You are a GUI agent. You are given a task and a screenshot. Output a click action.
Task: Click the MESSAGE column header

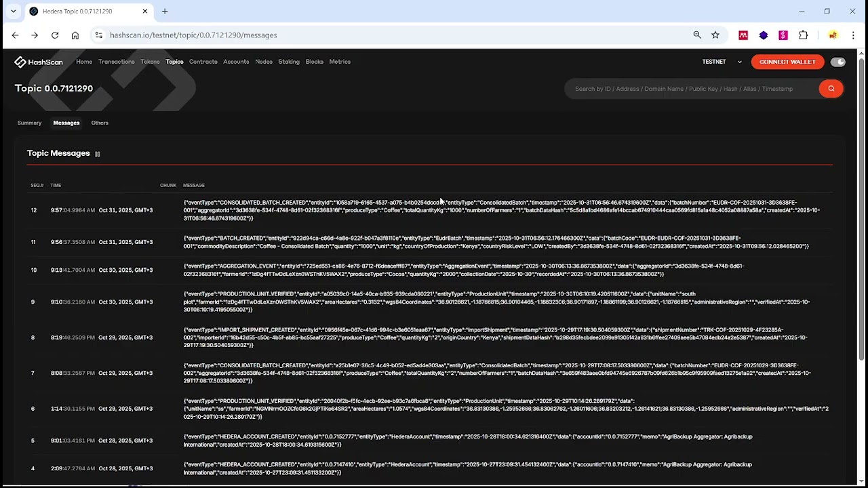click(x=194, y=185)
